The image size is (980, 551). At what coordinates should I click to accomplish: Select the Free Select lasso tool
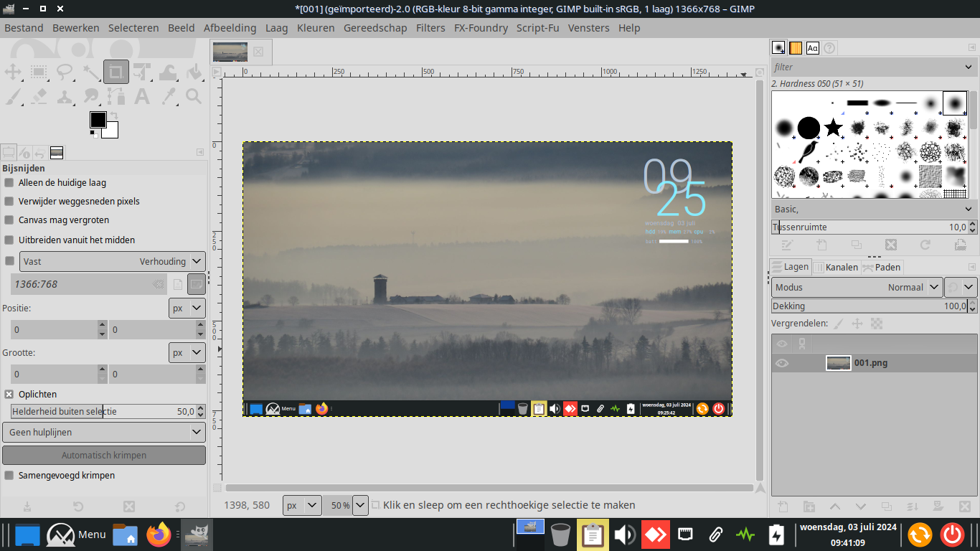pyautogui.click(x=65, y=72)
